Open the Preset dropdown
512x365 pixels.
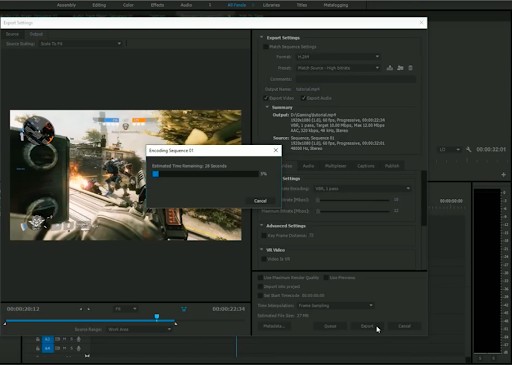click(338, 68)
